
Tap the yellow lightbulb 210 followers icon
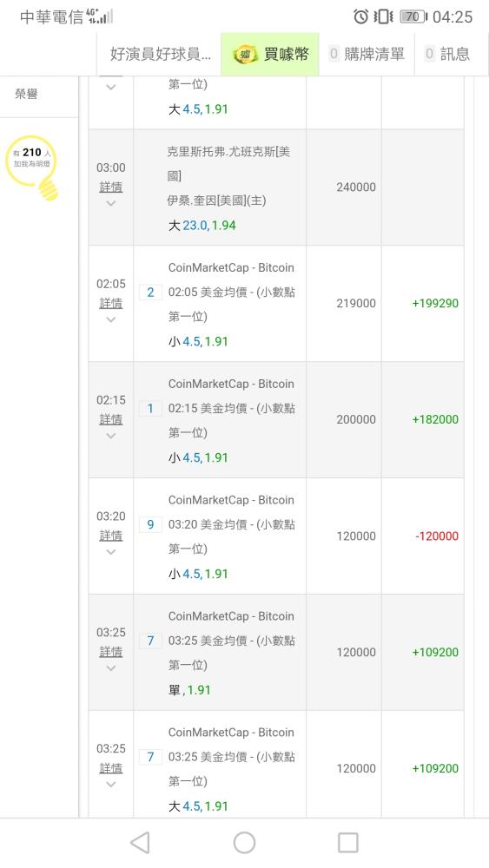coord(32,167)
